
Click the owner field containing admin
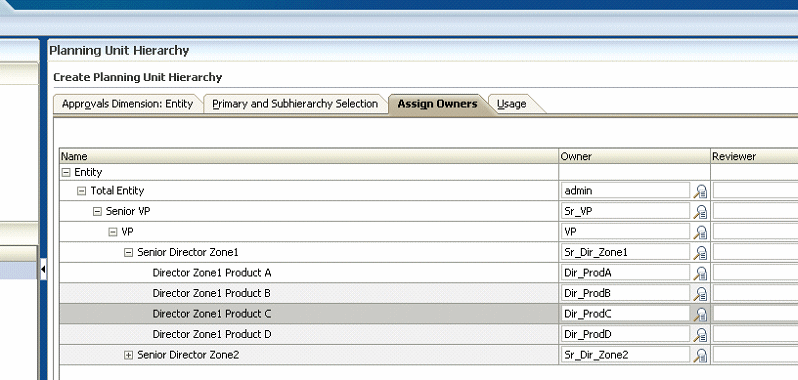coord(625,191)
